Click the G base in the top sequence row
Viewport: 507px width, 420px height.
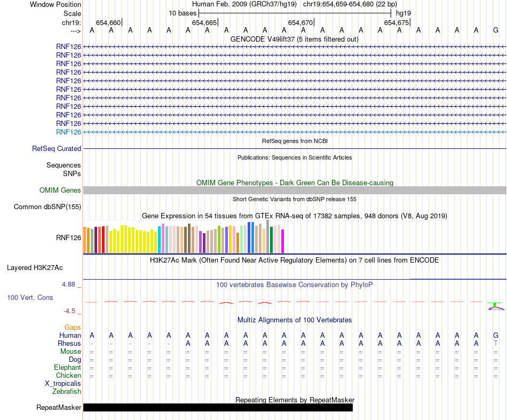496,30
